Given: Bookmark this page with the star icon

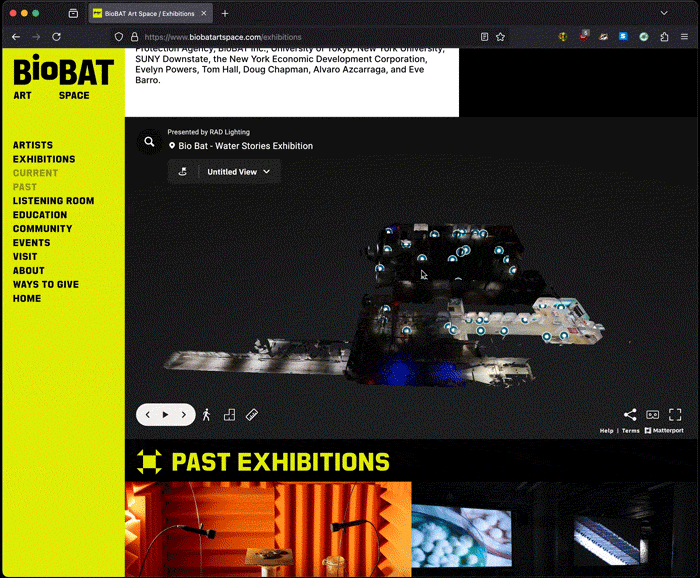Looking at the screenshot, I should click(x=500, y=37).
